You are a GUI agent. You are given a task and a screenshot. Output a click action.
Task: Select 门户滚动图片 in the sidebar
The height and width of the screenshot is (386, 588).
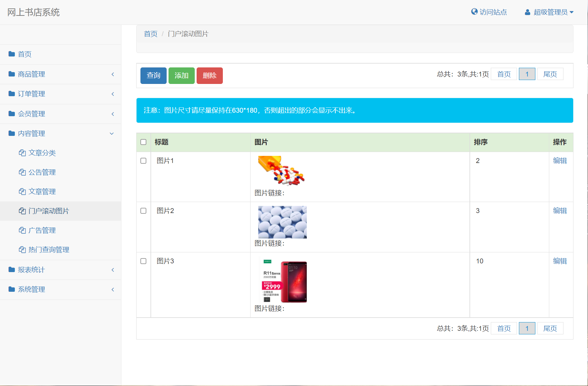tap(48, 211)
